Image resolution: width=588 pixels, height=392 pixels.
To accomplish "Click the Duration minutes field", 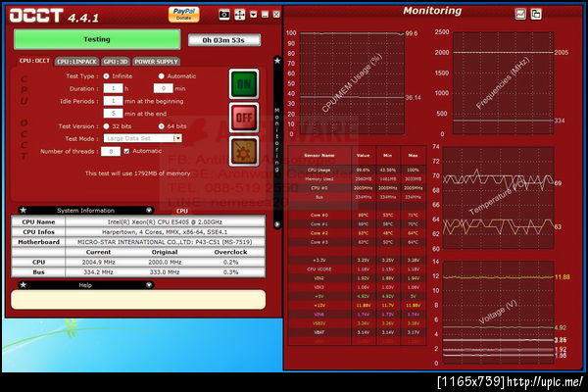I will point(163,88).
